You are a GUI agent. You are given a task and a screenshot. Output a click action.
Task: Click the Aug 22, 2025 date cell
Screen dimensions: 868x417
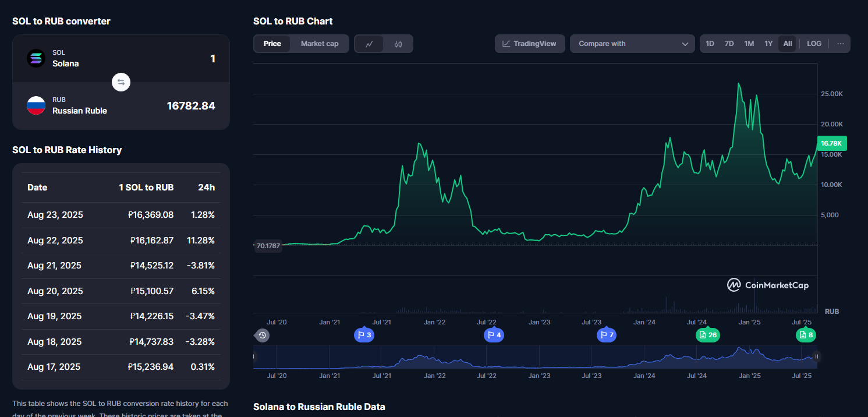pyautogui.click(x=55, y=241)
